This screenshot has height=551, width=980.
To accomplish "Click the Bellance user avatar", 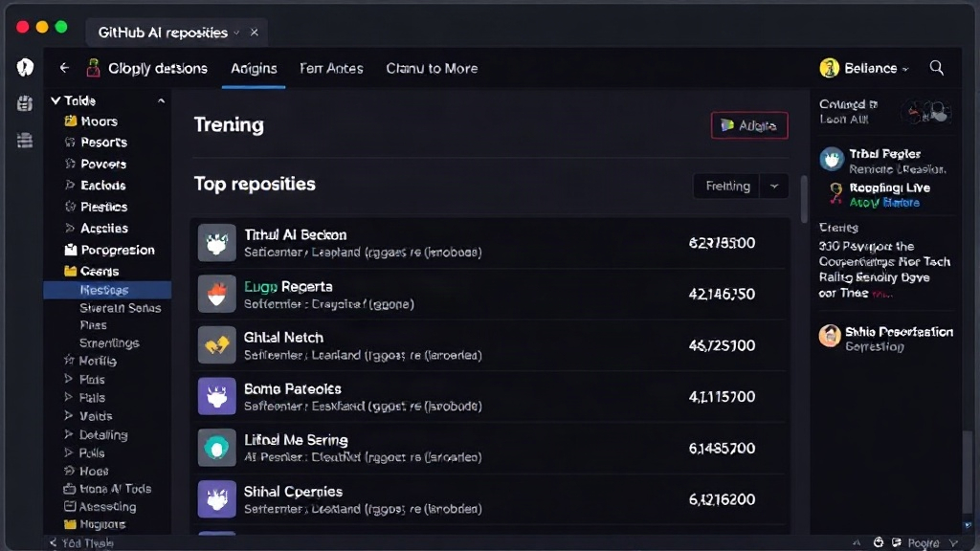I will [829, 68].
